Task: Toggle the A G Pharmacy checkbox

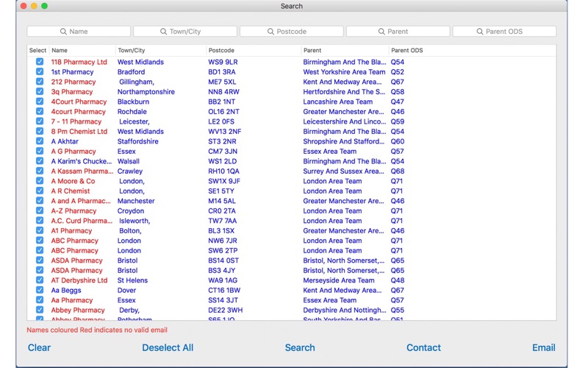Action: 40,151
